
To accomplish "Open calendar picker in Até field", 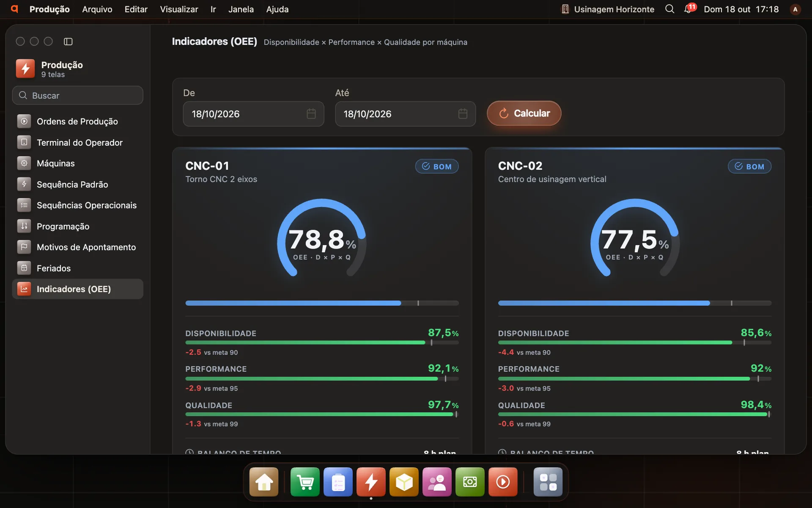I will click(463, 114).
